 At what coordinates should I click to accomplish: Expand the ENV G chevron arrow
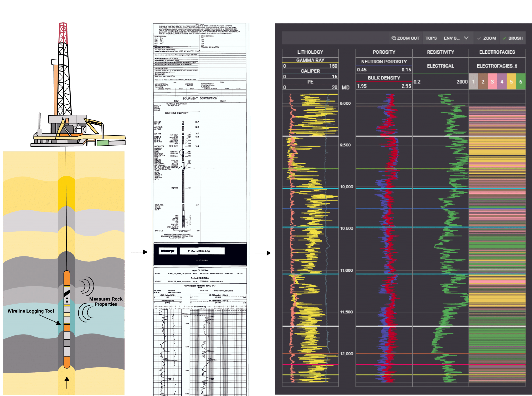pyautogui.click(x=467, y=38)
